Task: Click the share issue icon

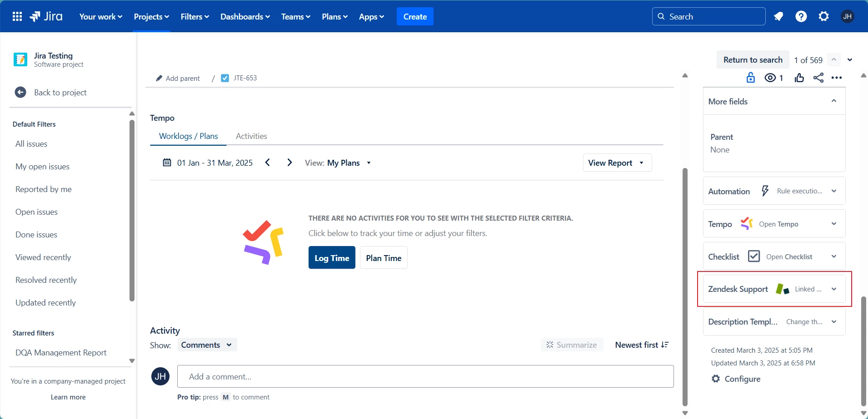Action: coord(818,78)
